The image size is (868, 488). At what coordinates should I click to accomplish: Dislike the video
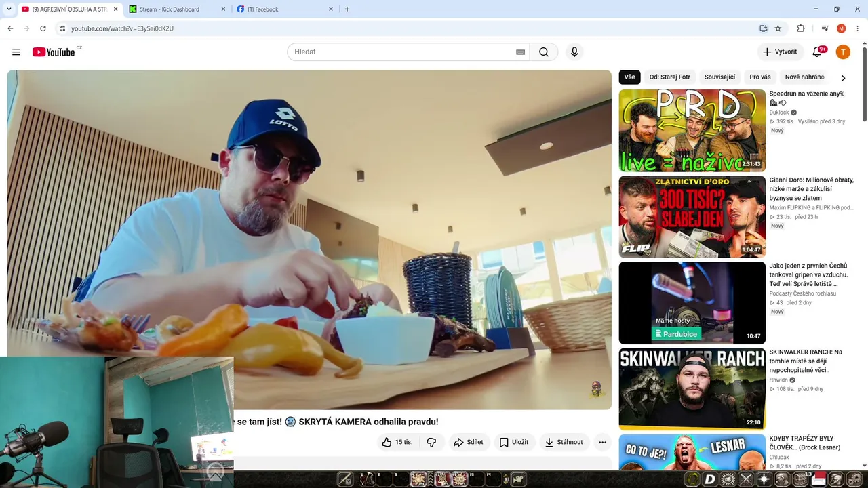click(431, 442)
